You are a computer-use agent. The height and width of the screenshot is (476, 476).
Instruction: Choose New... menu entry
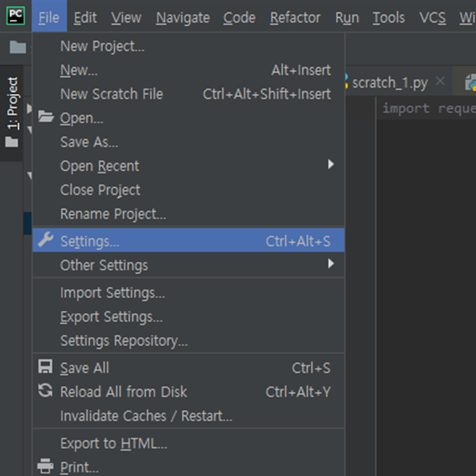pos(188,70)
